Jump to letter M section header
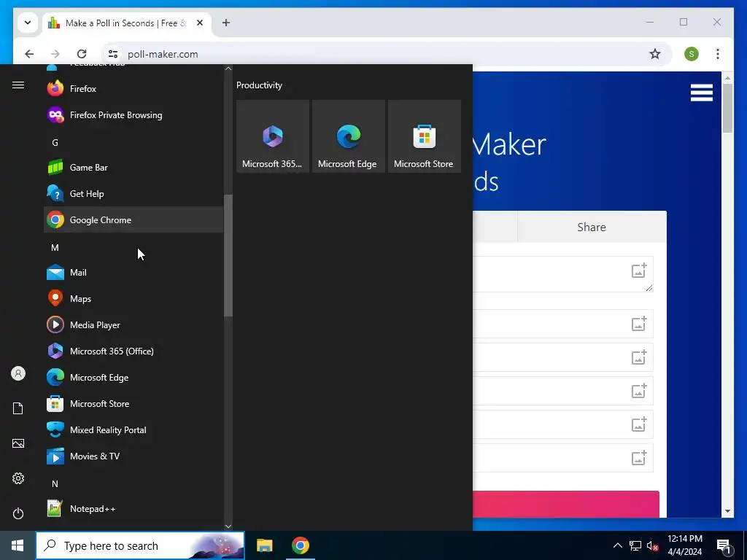Screen dimensions: 747x560 click(x=55, y=248)
